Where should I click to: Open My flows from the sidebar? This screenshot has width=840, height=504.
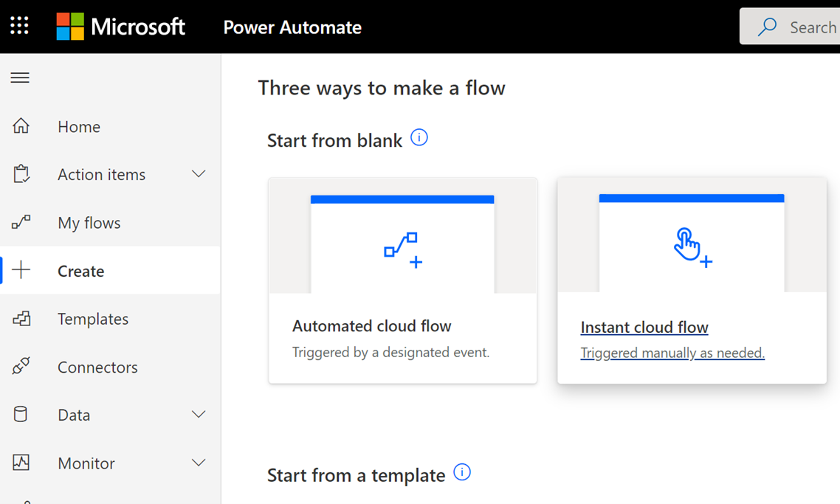pyautogui.click(x=87, y=222)
